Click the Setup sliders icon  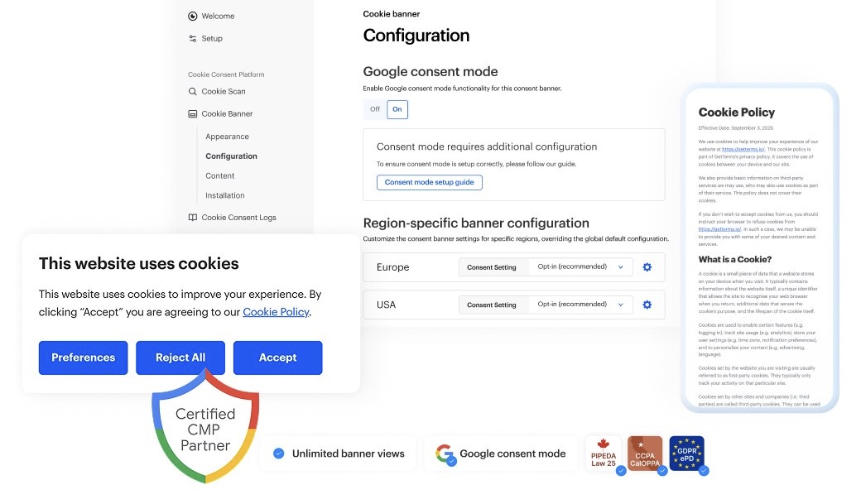coord(193,39)
